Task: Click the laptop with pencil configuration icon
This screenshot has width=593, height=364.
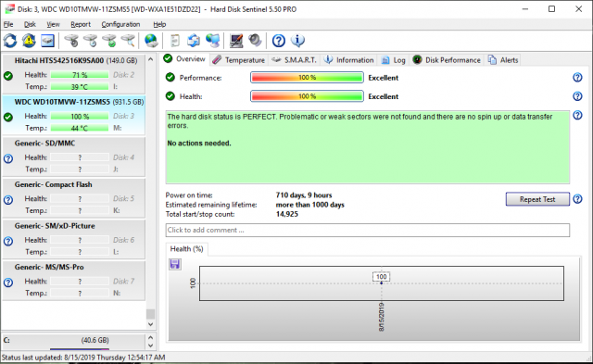Action: point(236,41)
